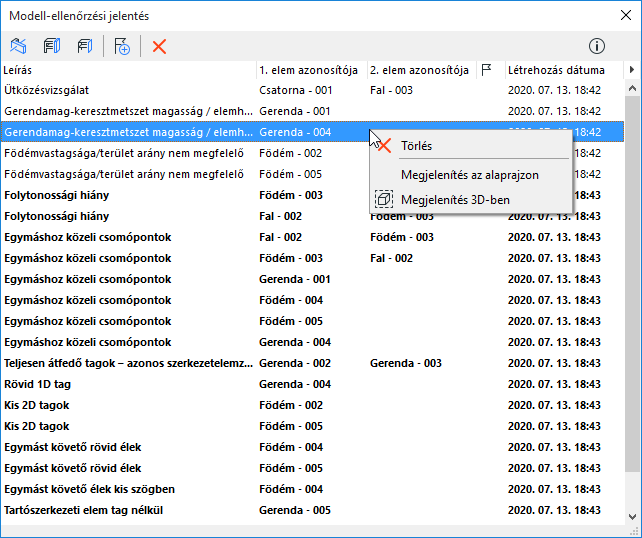Image resolution: width=642 pixels, height=538 pixels.
Task: Expand columns with the right arrow header button
Action: (x=632, y=70)
